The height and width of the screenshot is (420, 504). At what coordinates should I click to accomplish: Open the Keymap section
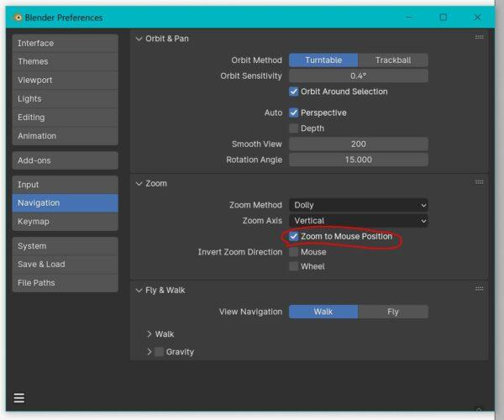66,222
